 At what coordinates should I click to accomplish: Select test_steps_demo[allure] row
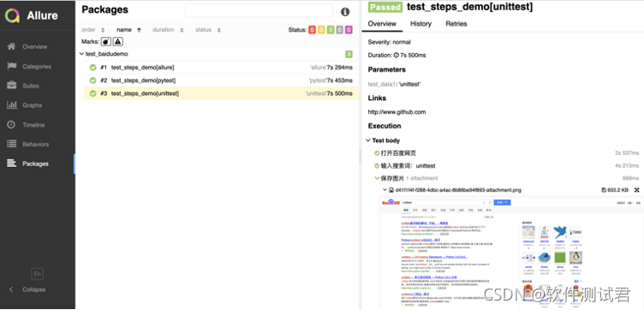[x=221, y=68]
